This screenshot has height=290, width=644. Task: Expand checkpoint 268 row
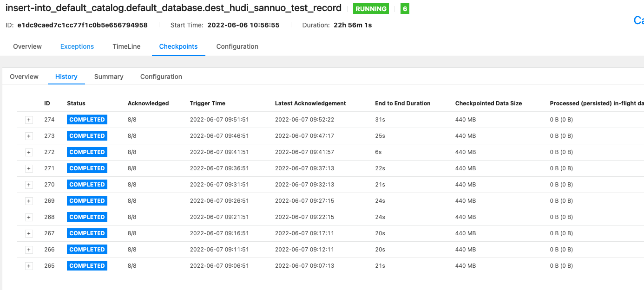(29, 217)
